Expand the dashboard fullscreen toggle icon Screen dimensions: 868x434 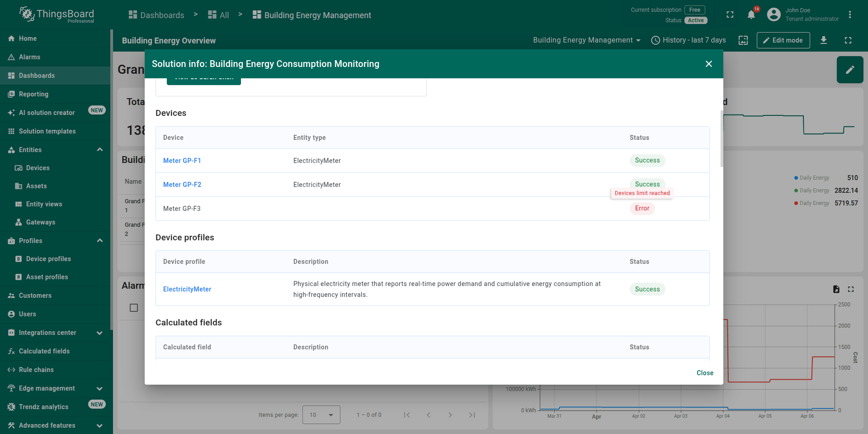pyautogui.click(x=848, y=40)
